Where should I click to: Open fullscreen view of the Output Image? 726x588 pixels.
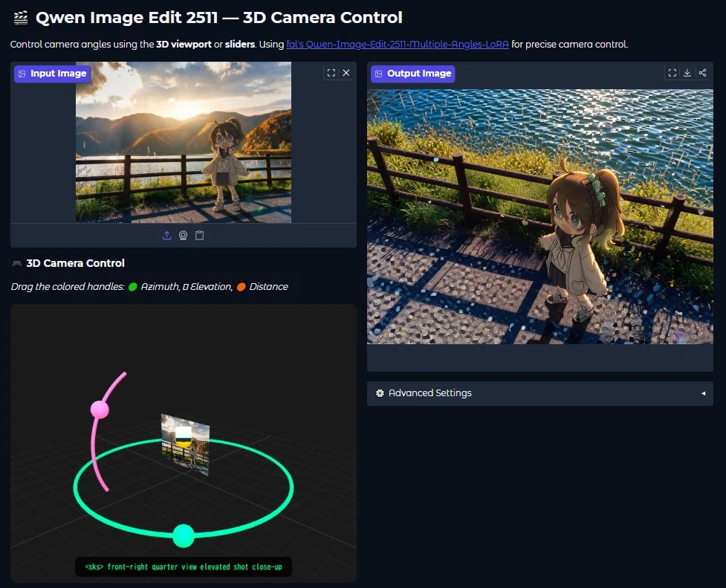point(672,73)
